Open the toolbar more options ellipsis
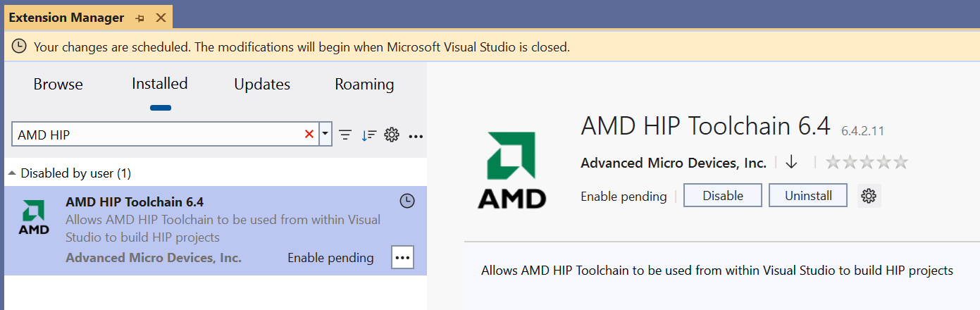The height and width of the screenshot is (310, 980). pos(416,135)
